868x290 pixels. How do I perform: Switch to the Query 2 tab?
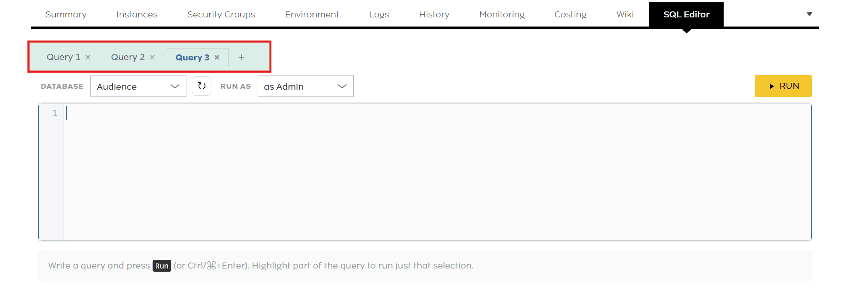click(128, 57)
